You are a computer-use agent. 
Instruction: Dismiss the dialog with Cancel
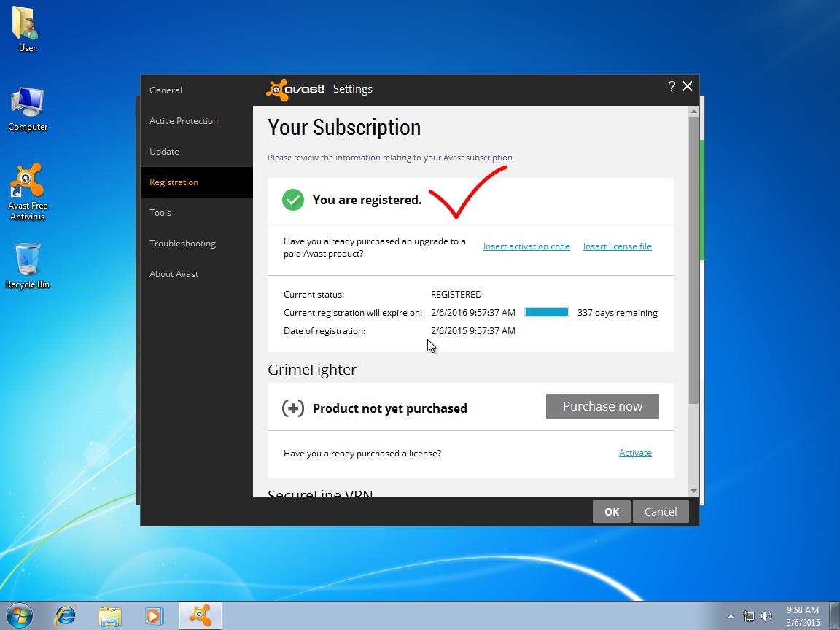pos(661,512)
